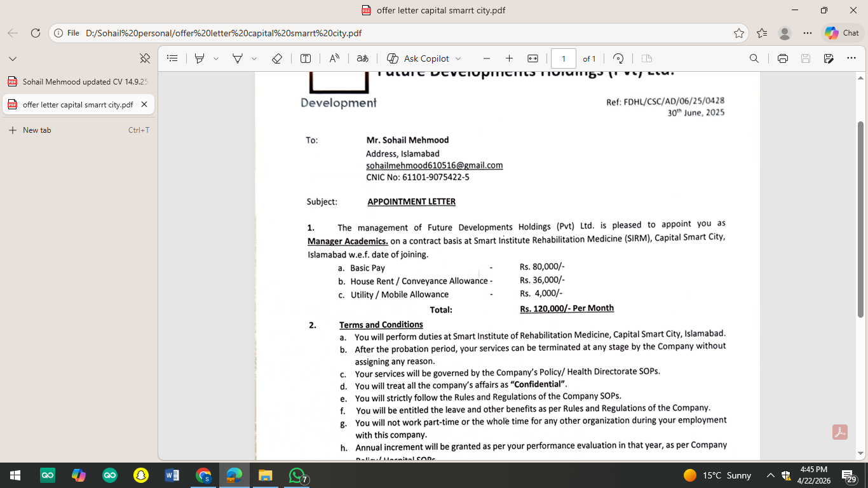Click the Manager Academics. text
868x488 pixels.
pos(348,241)
